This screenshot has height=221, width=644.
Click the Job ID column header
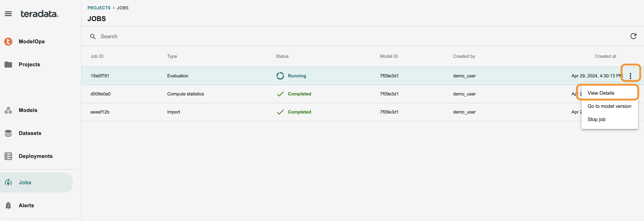click(x=97, y=56)
